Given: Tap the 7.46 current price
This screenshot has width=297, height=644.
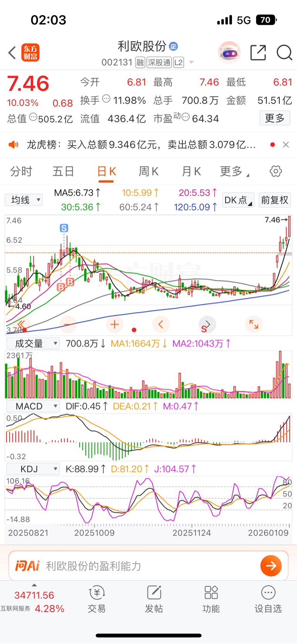Looking at the screenshot, I should pos(28,83).
